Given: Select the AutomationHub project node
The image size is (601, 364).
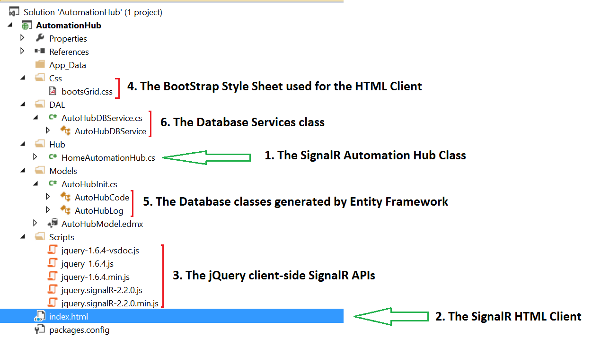Looking at the screenshot, I should point(68,25).
